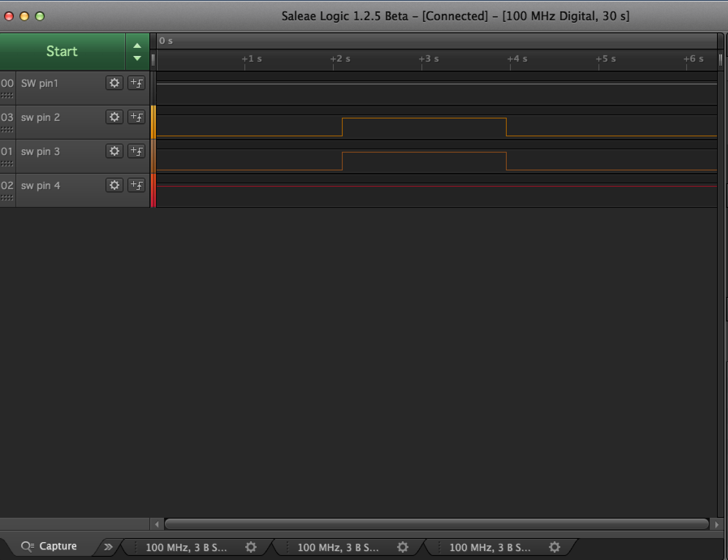Click the +2 s mark on time ruler
The width and height of the screenshot is (728, 560).
tap(340, 59)
